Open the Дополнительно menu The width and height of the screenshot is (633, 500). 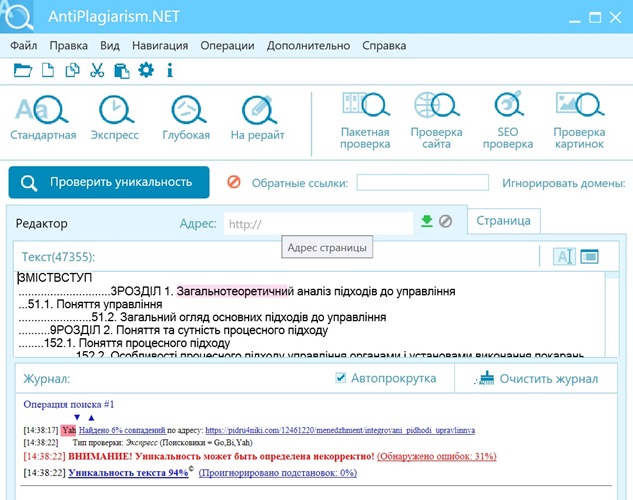click(308, 46)
